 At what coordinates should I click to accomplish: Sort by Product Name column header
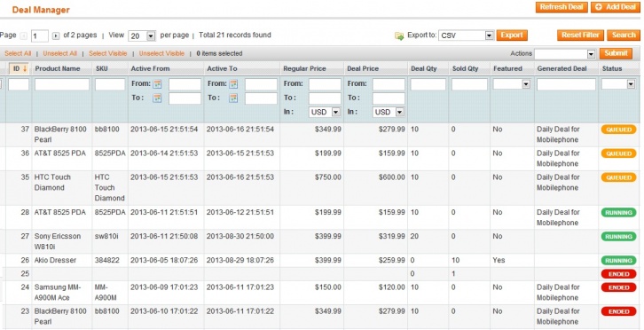[x=58, y=68]
